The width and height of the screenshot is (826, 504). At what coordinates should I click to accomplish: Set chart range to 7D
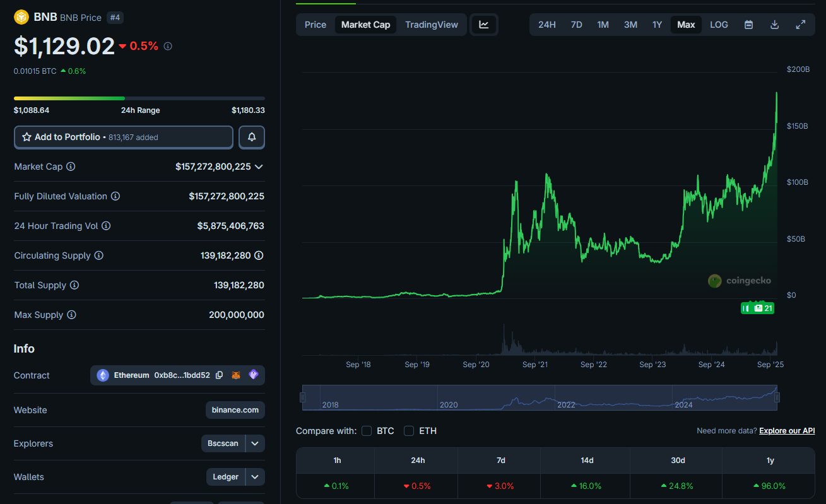pos(577,25)
